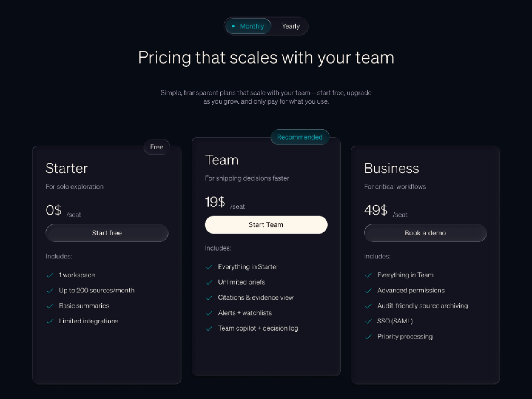This screenshot has height=399, width=532.
Task: Click checkmark next to Alerts + watchlists
Action: click(209, 313)
